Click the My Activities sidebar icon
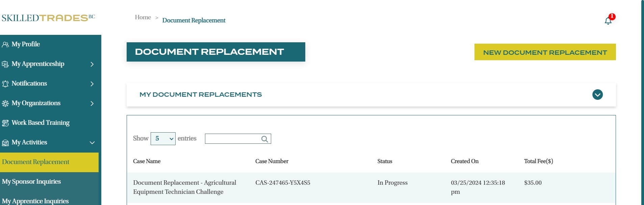644x205 pixels. click(x=5, y=142)
